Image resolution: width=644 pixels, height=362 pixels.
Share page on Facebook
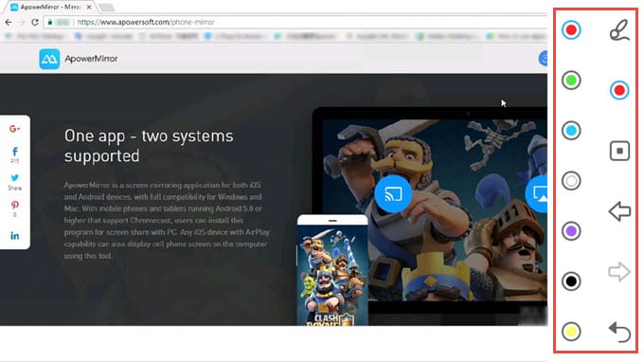15,154
